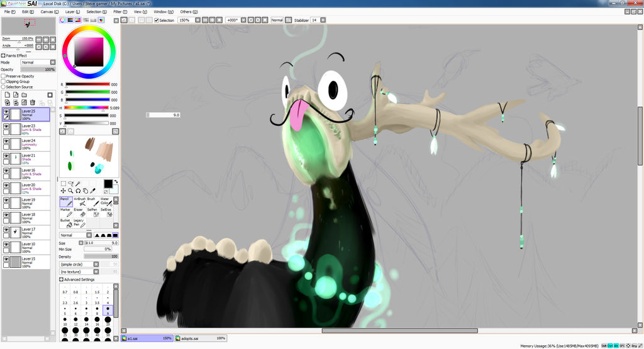Select the Bucket fill tool
This screenshot has height=349, width=644.
click(66, 223)
